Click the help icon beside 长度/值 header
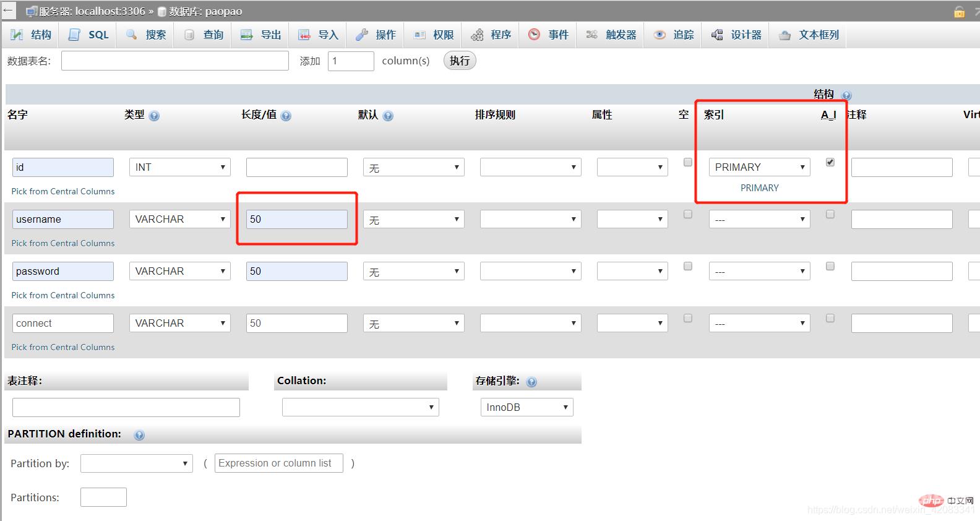Screen dimensions: 980x521 pos(286,116)
